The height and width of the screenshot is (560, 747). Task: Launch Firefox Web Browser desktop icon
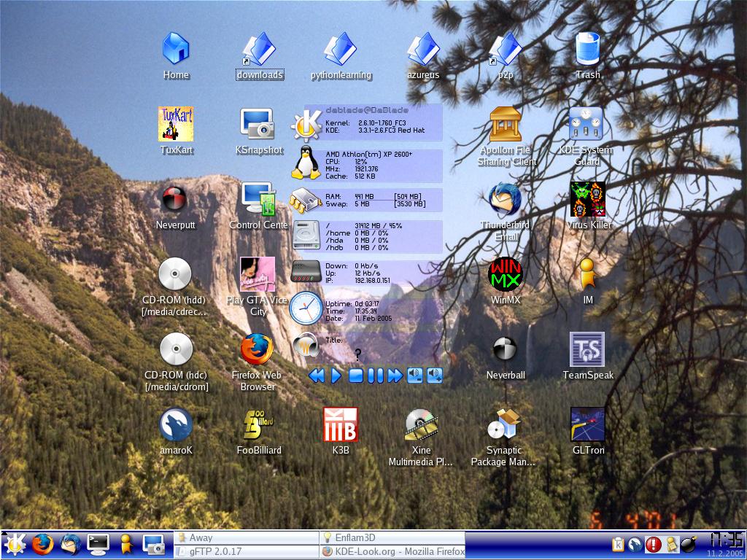pos(257,349)
